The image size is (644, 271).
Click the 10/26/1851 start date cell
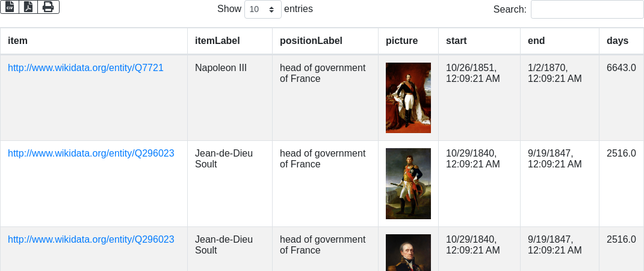point(472,73)
